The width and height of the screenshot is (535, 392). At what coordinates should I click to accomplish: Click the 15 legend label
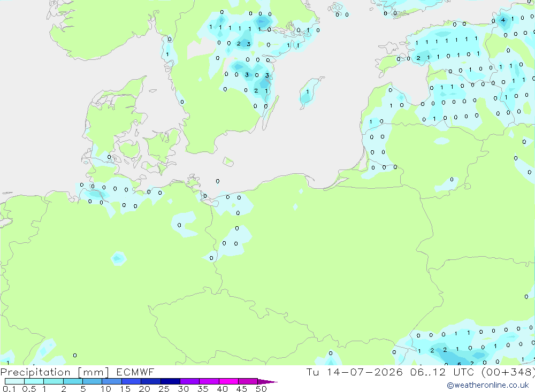click(125, 389)
